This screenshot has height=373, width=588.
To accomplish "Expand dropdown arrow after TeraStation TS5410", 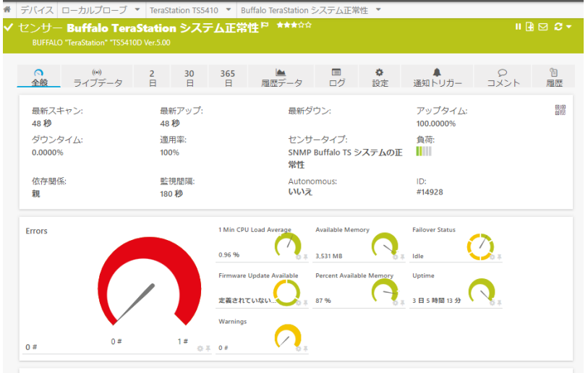I will pyautogui.click(x=229, y=9).
